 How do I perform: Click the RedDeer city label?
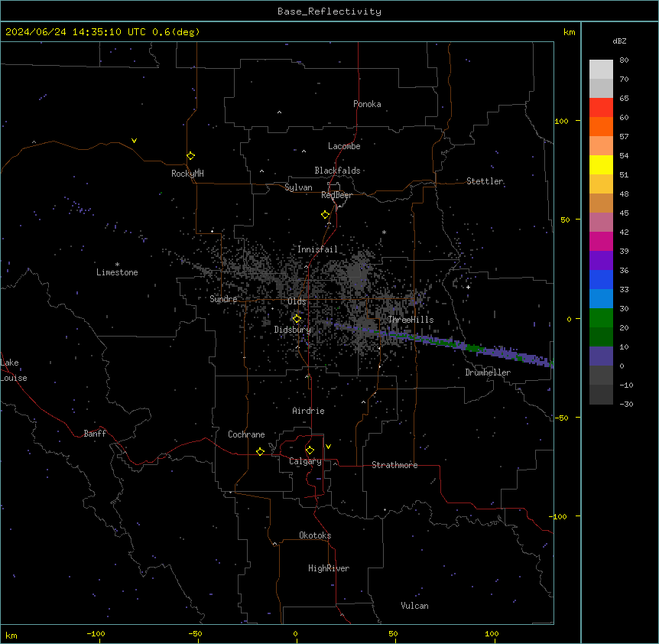coord(336,195)
